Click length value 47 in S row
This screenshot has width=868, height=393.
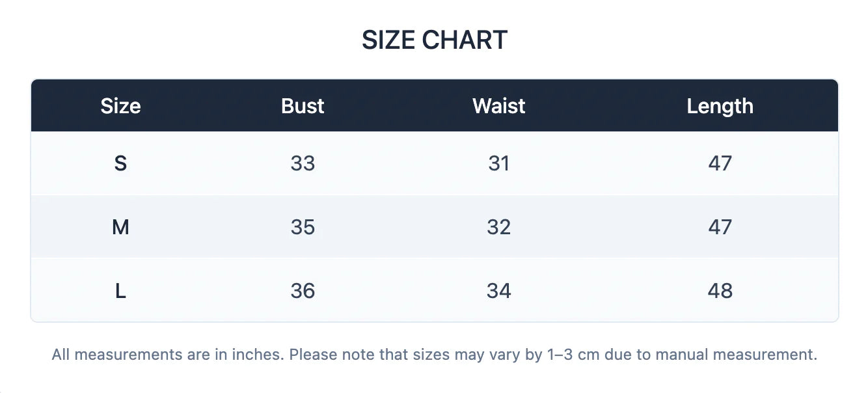(x=720, y=163)
